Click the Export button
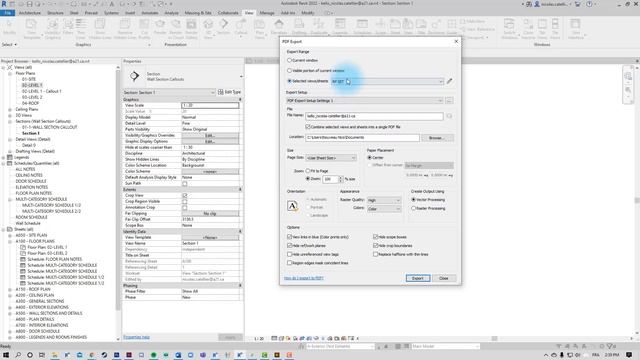Screen dimensions: 640x360 click(x=418, y=278)
